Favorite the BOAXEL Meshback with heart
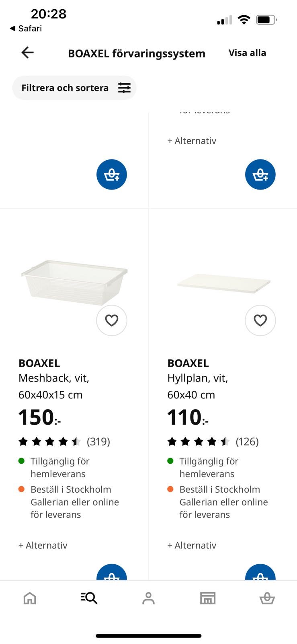 (x=112, y=320)
